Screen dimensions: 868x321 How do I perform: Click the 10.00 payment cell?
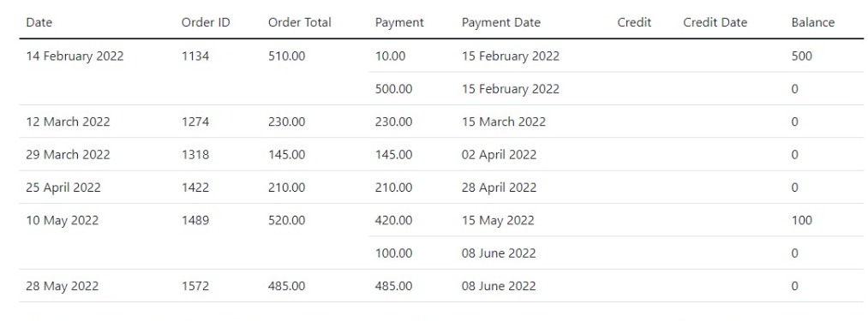390,56
